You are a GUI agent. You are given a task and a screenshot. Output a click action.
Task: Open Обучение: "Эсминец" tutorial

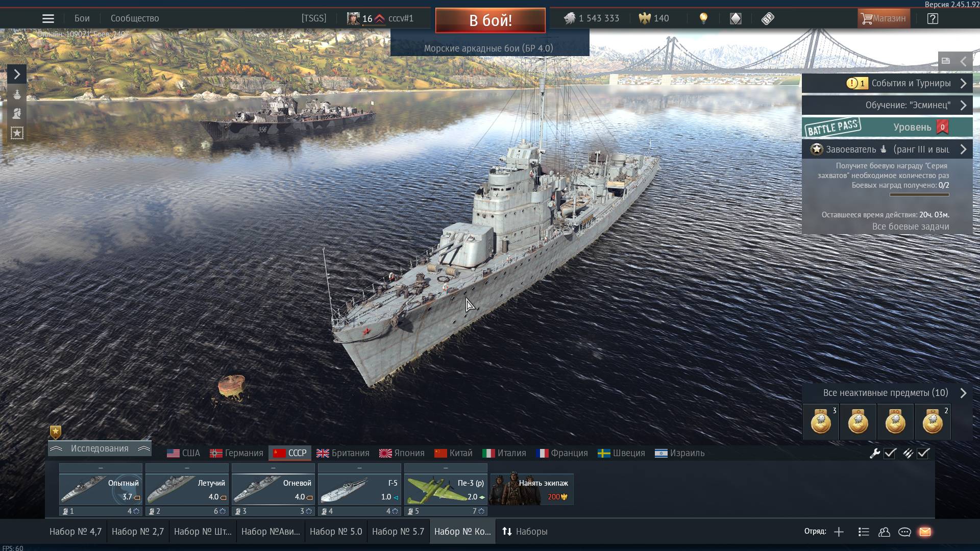tap(887, 105)
